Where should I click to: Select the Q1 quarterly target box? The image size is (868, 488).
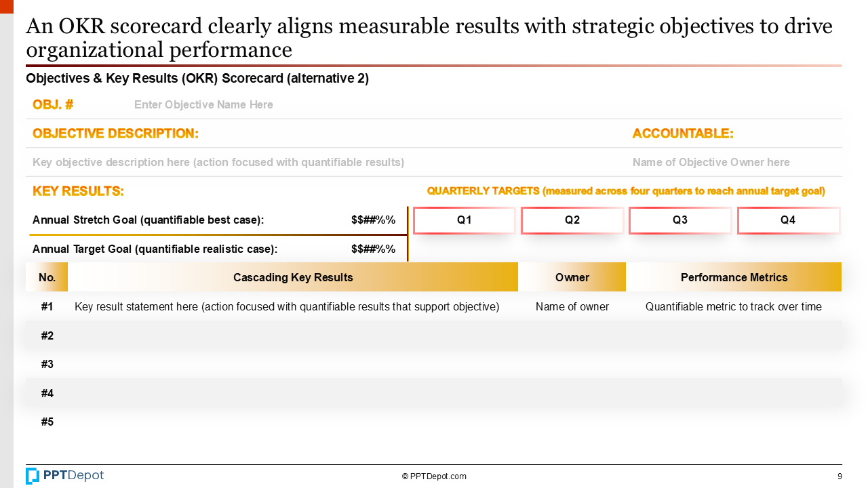click(465, 220)
